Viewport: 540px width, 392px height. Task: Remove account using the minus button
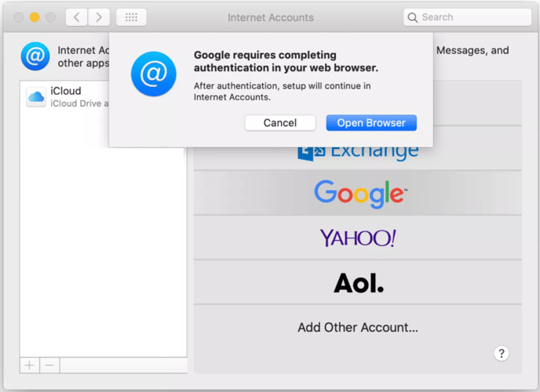(x=49, y=365)
